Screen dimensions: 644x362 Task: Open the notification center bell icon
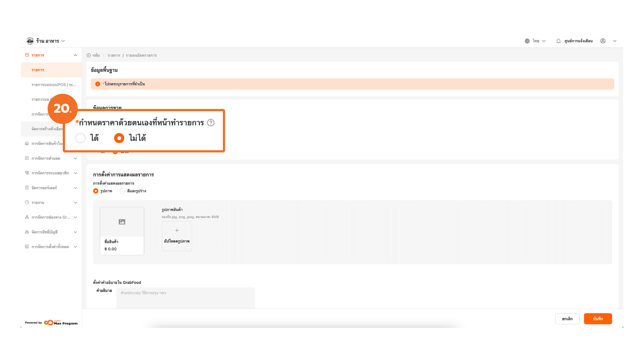(x=558, y=41)
